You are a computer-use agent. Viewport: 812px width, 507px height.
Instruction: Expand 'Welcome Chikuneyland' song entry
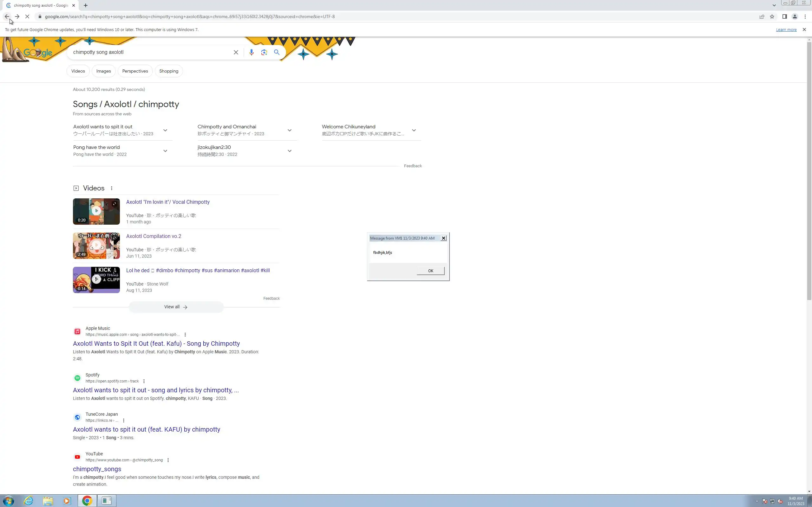coord(414,131)
